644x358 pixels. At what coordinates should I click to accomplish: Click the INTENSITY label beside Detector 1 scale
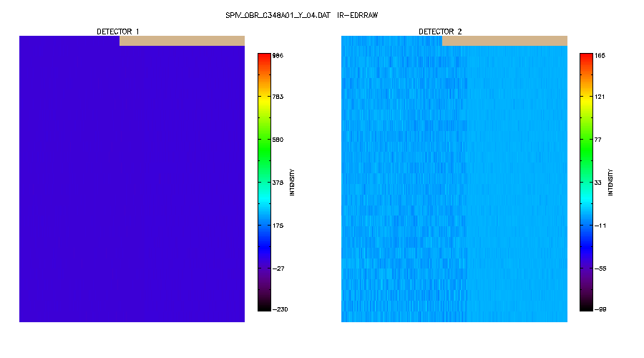click(x=292, y=182)
